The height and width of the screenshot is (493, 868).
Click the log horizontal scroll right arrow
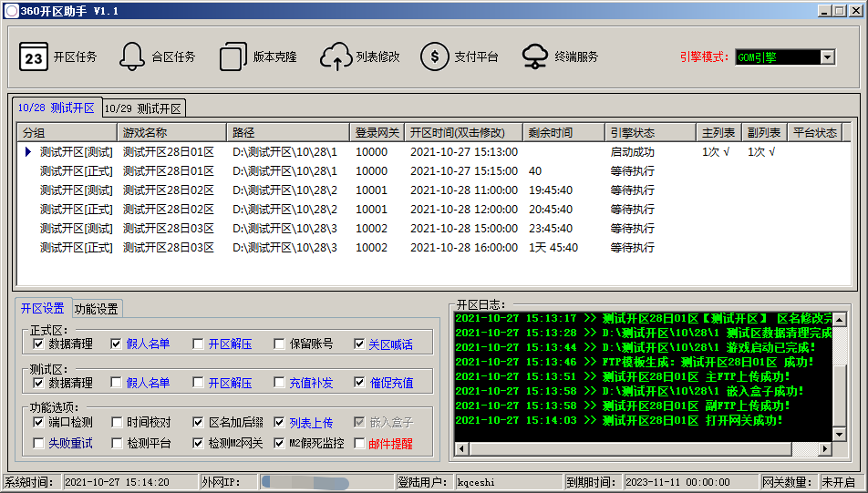(825, 448)
